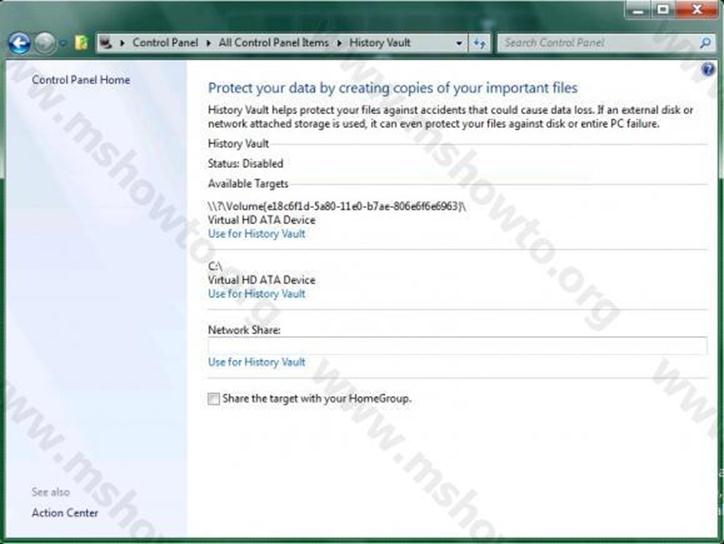Click the Network Share path field

(x=457, y=346)
